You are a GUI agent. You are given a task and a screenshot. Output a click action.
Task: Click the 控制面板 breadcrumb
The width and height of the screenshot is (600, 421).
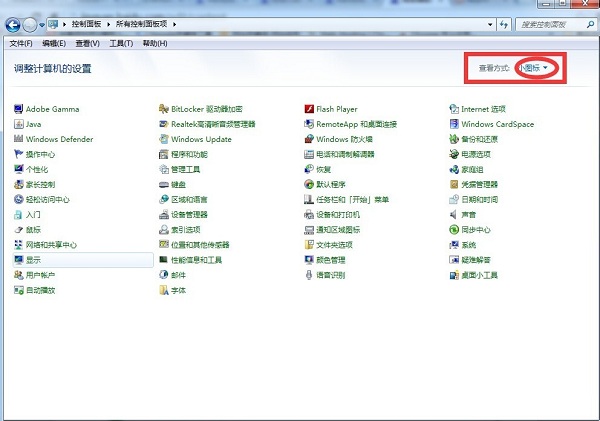[x=86, y=24]
